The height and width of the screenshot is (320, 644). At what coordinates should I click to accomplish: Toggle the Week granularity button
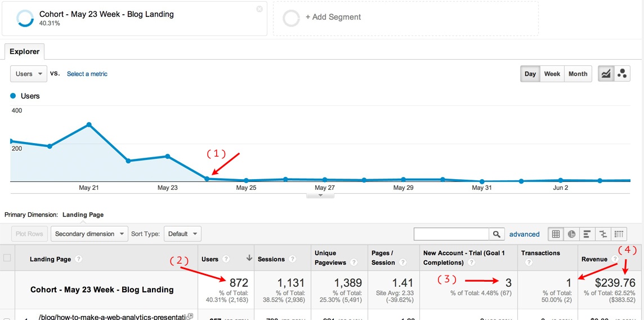(552, 74)
